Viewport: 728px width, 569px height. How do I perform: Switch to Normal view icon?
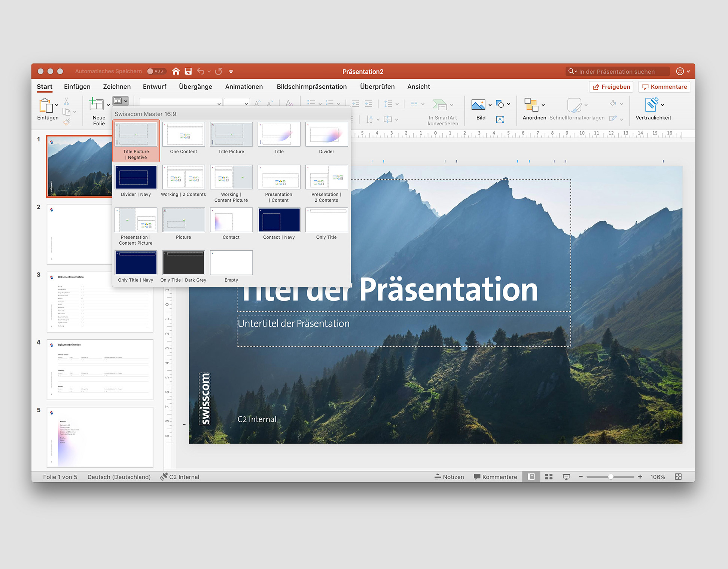pyautogui.click(x=531, y=477)
